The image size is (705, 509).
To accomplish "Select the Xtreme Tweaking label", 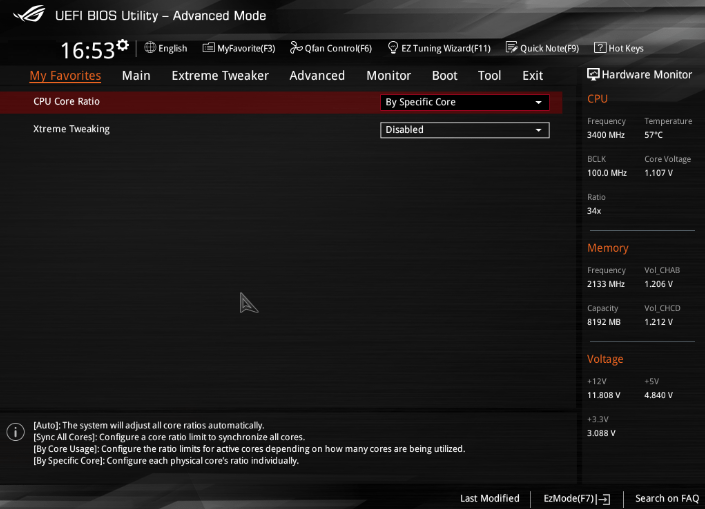I will pyautogui.click(x=71, y=129).
